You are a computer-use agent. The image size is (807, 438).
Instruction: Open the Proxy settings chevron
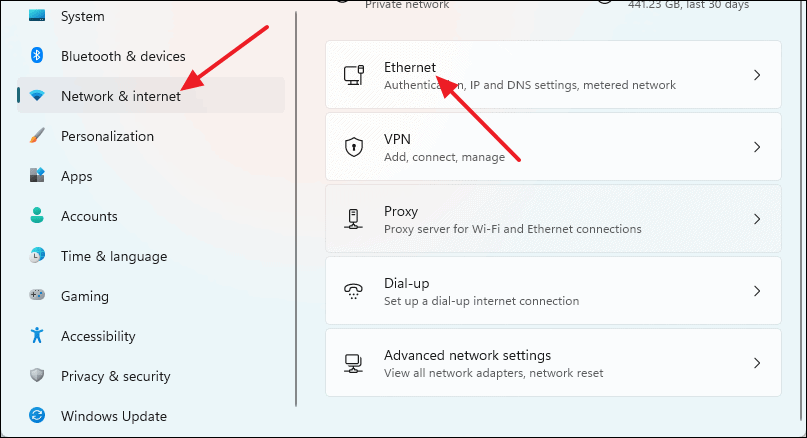click(x=757, y=219)
